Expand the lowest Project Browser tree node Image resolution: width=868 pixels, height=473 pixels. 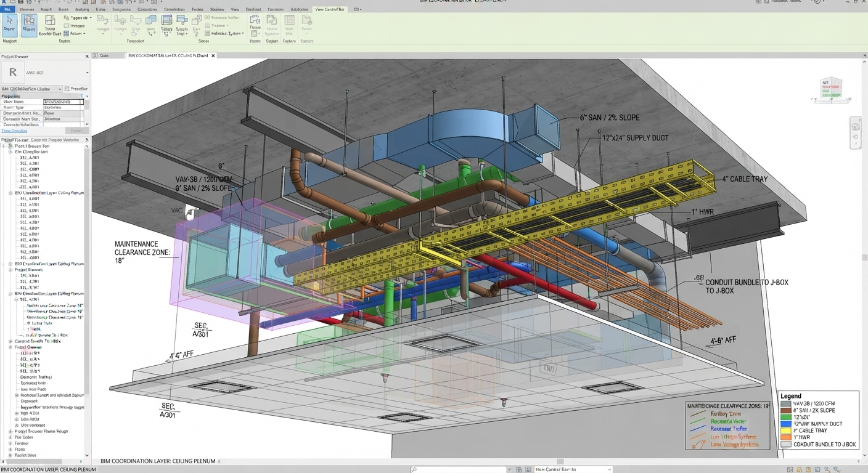[10, 455]
